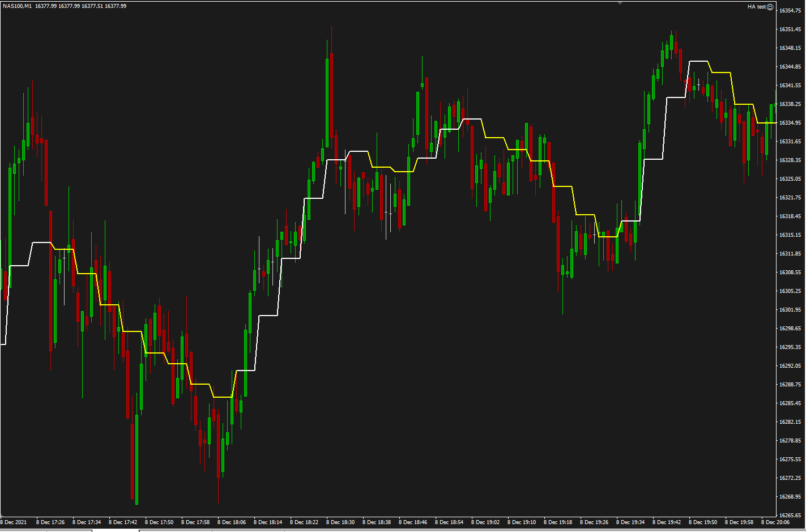Click the 16295.35 price label
This screenshot has width=806, height=532.
pyautogui.click(x=790, y=347)
